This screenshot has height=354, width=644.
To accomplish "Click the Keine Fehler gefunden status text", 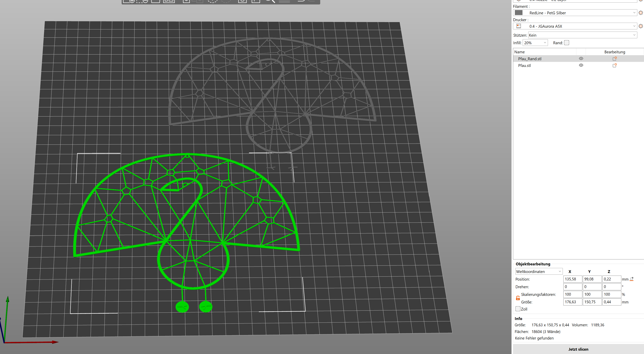I will 534,338.
